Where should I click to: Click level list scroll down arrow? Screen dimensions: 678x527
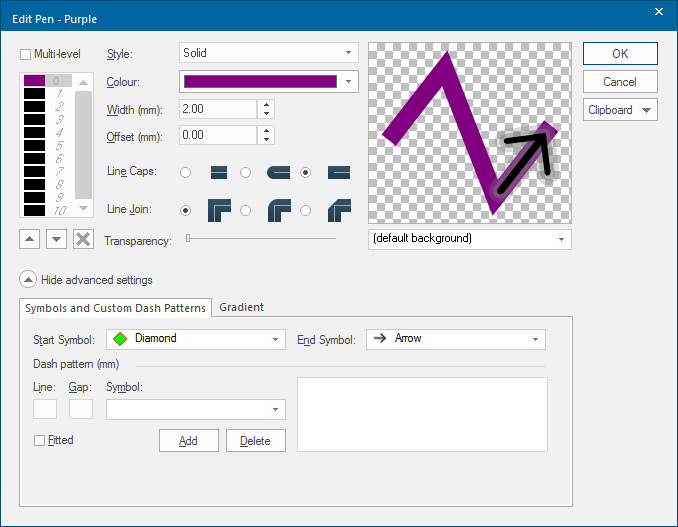tap(83, 208)
